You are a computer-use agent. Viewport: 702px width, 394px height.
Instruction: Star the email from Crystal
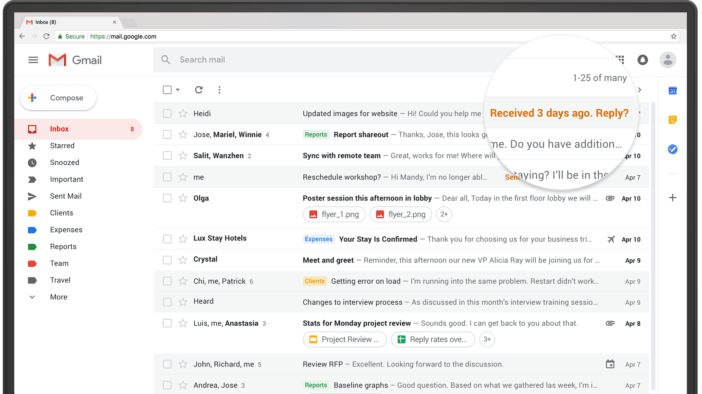183,260
